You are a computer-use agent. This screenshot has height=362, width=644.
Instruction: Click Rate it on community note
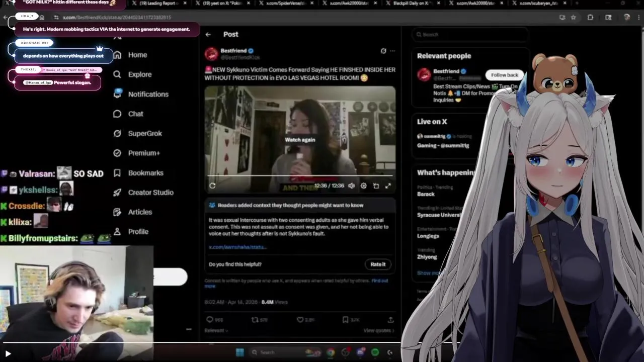378,264
